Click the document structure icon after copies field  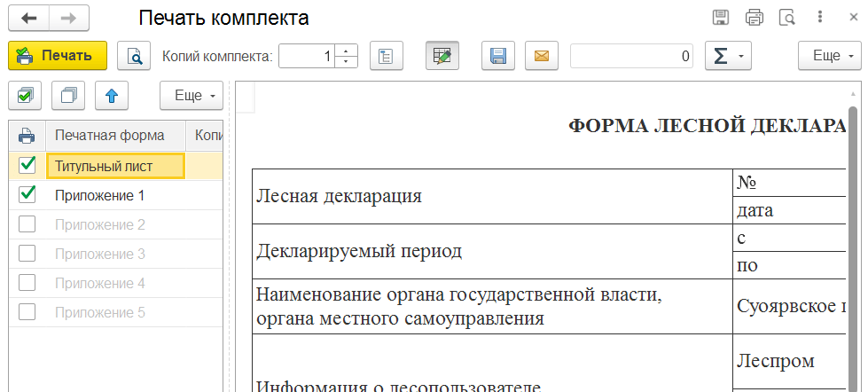[x=386, y=55]
